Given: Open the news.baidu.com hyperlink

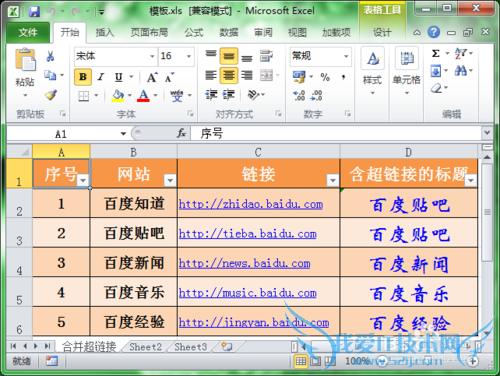Looking at the screenshot, I should pos(245,263).
